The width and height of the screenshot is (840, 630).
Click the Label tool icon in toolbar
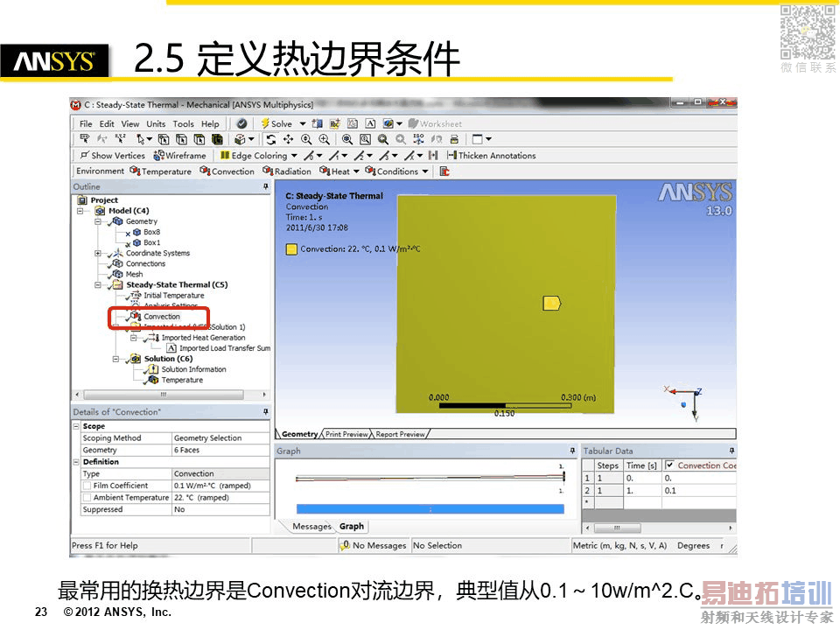coord(85,139)
